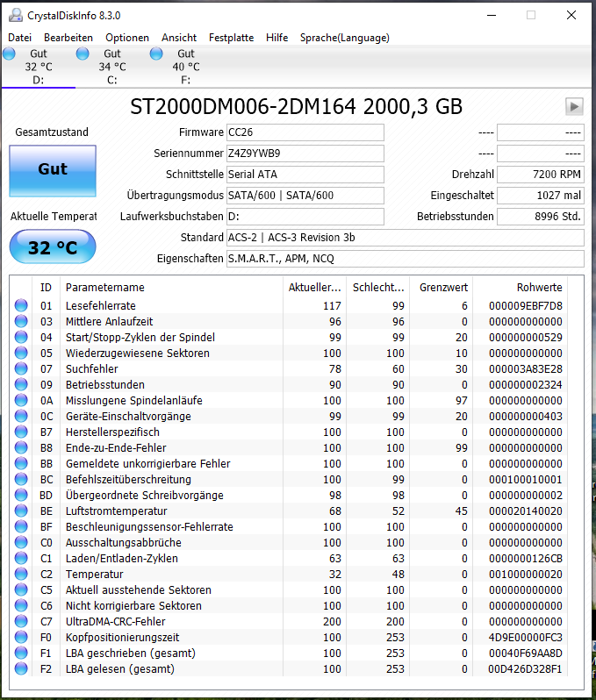596x700 pixels.
Task: Open the Sprache(Language) menu
Action: (345, 38)
